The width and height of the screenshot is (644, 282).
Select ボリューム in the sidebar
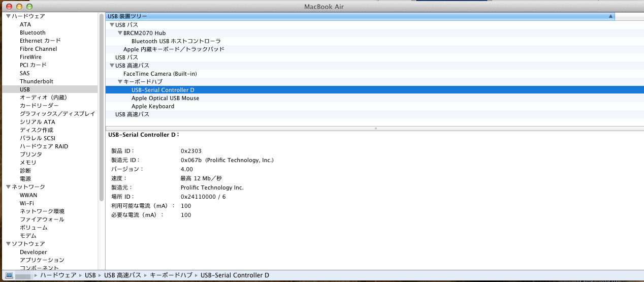tap(34, 228)
